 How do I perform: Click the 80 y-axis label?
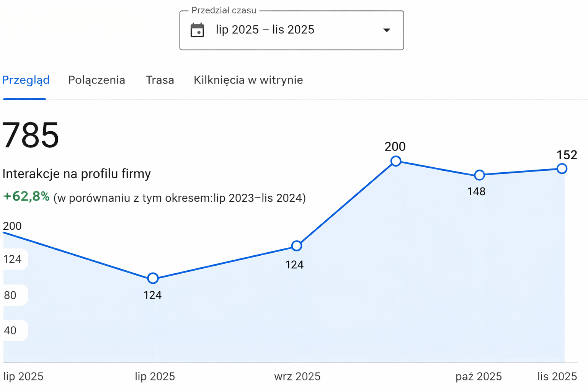tap(10, 295)
